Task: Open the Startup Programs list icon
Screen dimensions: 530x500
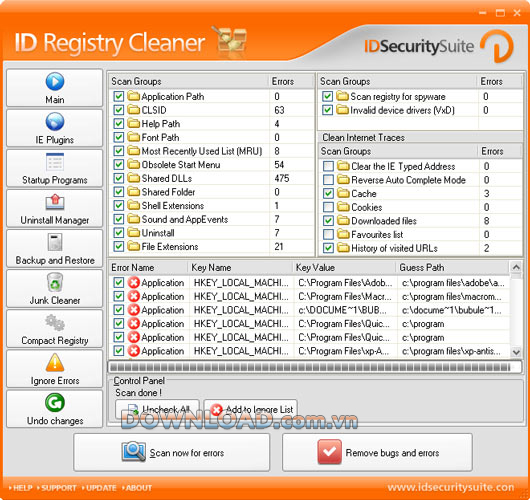Action: pos(55,162)
